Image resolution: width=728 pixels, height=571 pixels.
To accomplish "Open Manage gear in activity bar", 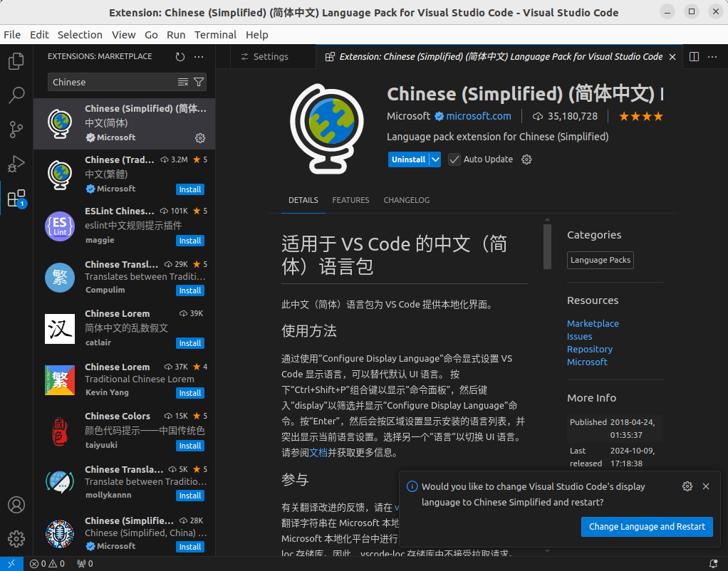I will click(16, 539).
